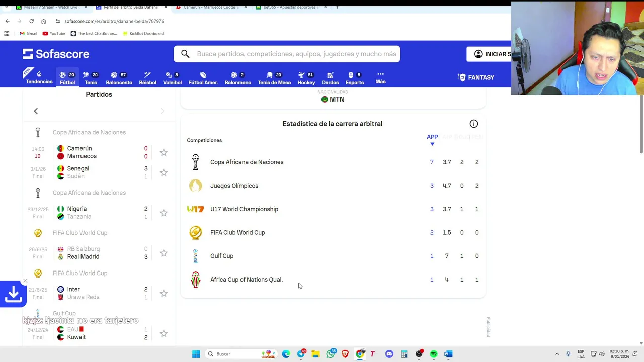The height and width of the screenshot is (362, 644).
Task: Favorite the Inter vs Urawa Reds match
Action: [x=164, y=293]
